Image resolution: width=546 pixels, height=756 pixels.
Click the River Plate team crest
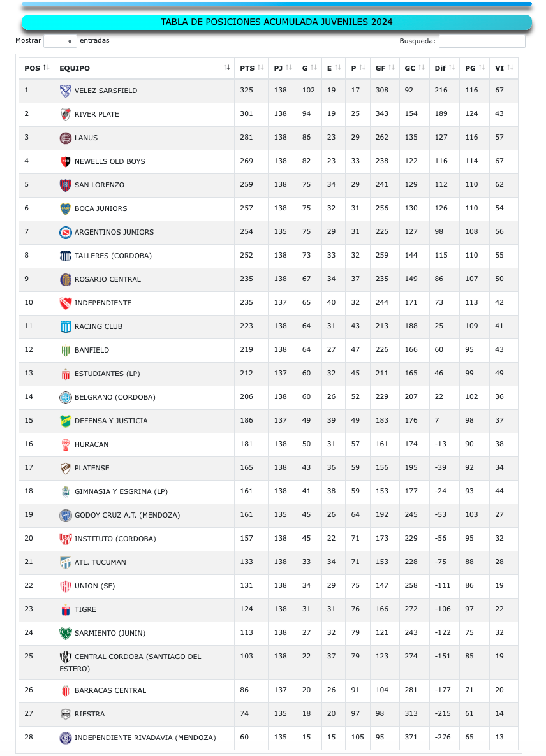click(65, 114)
